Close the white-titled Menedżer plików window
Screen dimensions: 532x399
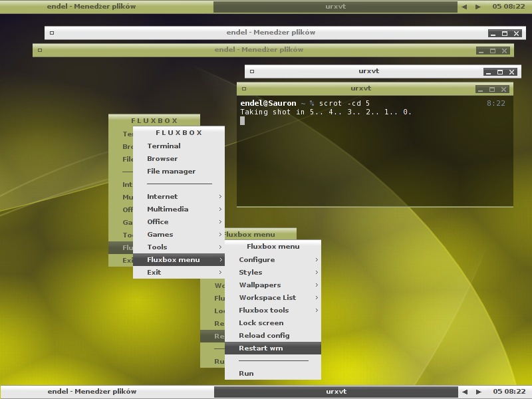(x=517, y=33)
